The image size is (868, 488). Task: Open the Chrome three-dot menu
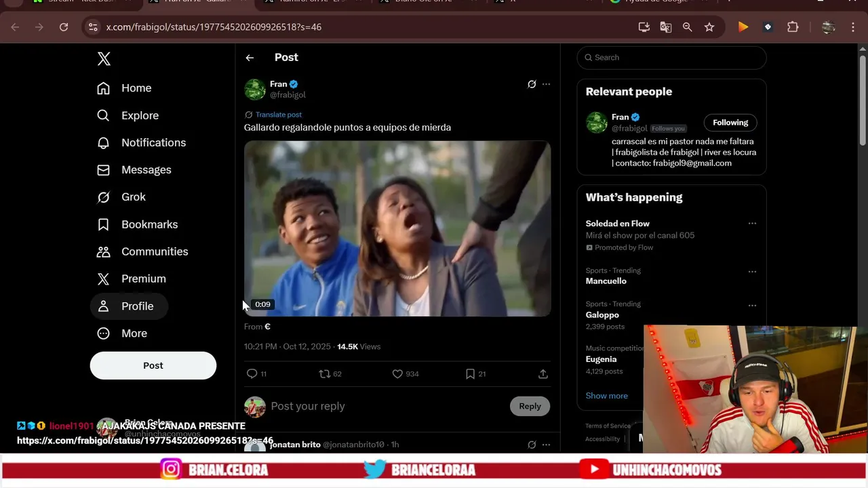853,27
